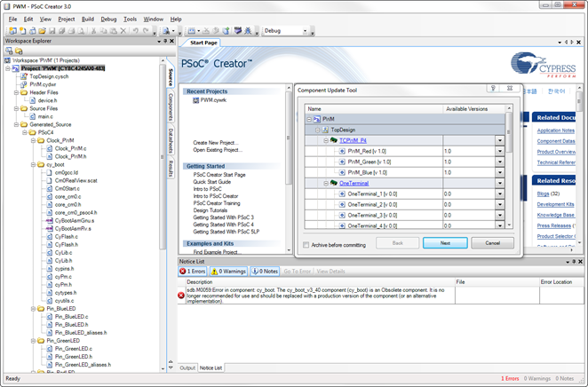The height and width of the screenshot is (387, 588).
Task: Open the TCPWM_P4 component link
Action: point(353,140)
